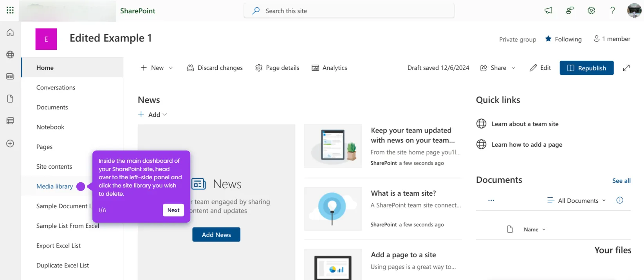Open Media library in the left navigation

pos(54,186)
